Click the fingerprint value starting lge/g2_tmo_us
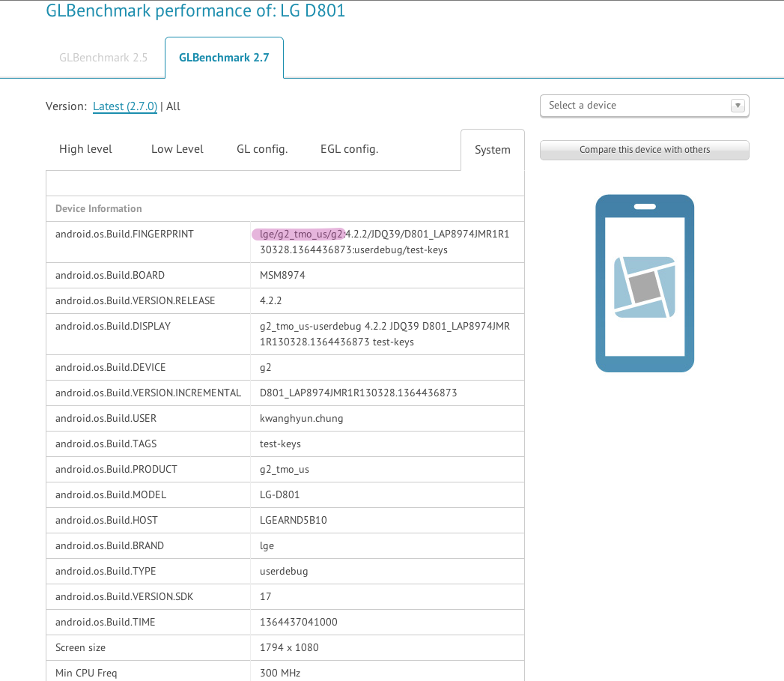 [x=384, y=242]
